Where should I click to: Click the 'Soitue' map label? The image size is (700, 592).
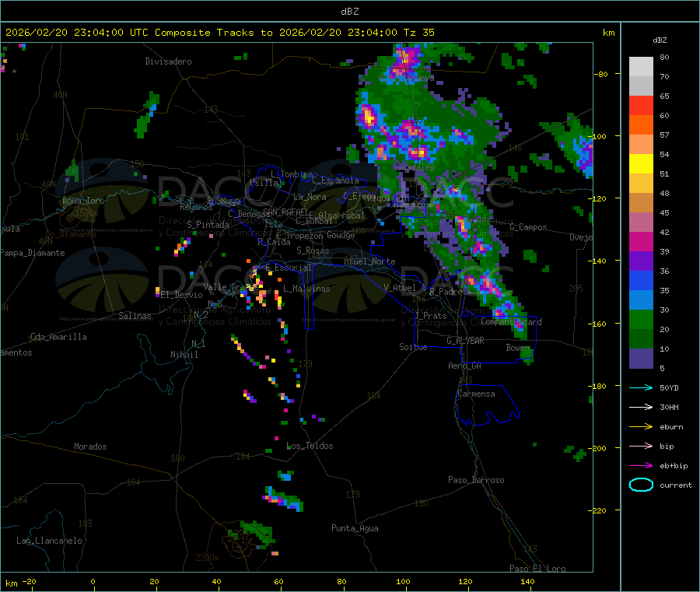point(413,347)
